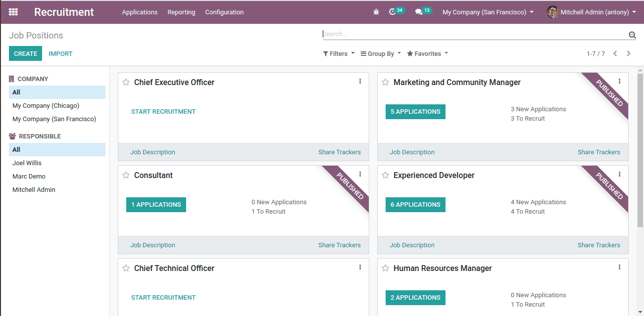Start recruitment for Chief Technical Officer
644x316 pixels.
[163, 298]
